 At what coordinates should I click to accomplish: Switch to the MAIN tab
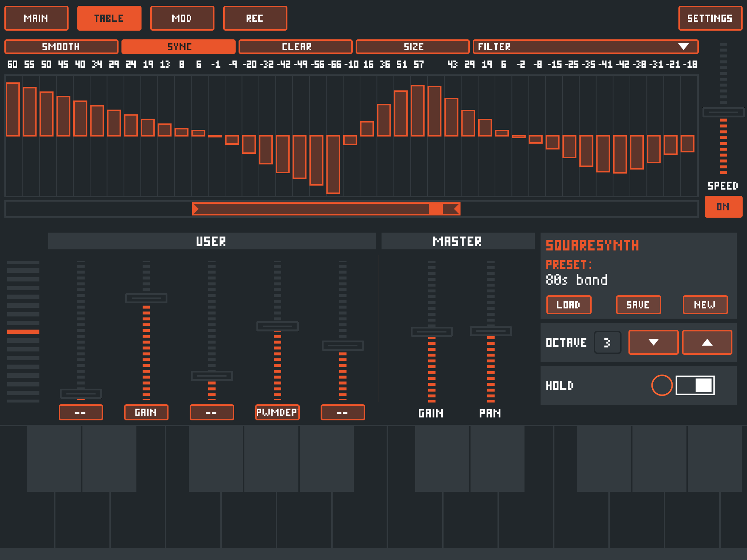(36, 18)
